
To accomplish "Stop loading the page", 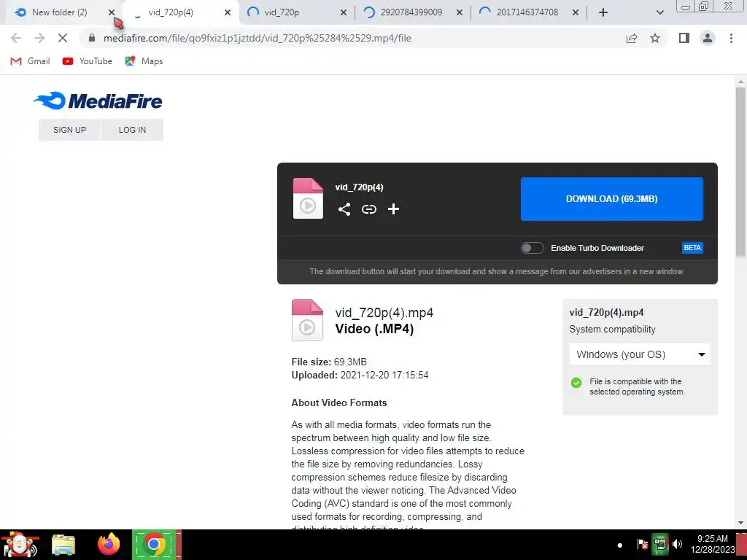I will pos(63,38).
